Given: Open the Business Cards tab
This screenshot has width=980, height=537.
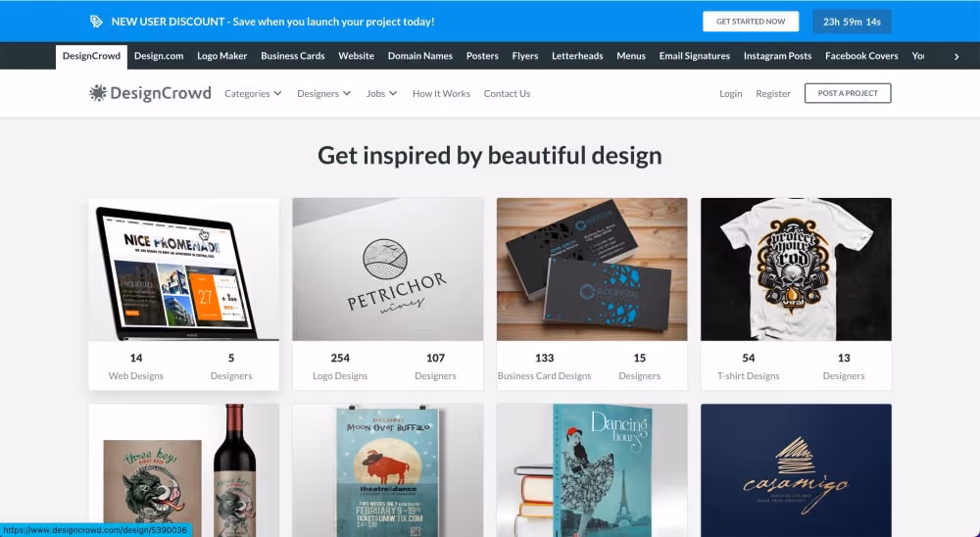Looking at the screenshot, I should pyautogui.click(x=292, y=56).
